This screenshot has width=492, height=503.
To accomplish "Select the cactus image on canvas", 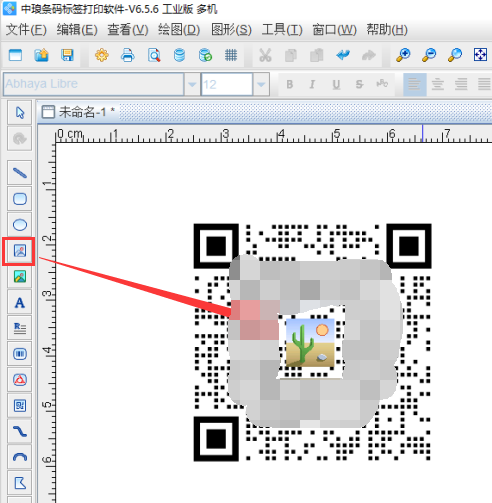I will (x=310, y=343).
